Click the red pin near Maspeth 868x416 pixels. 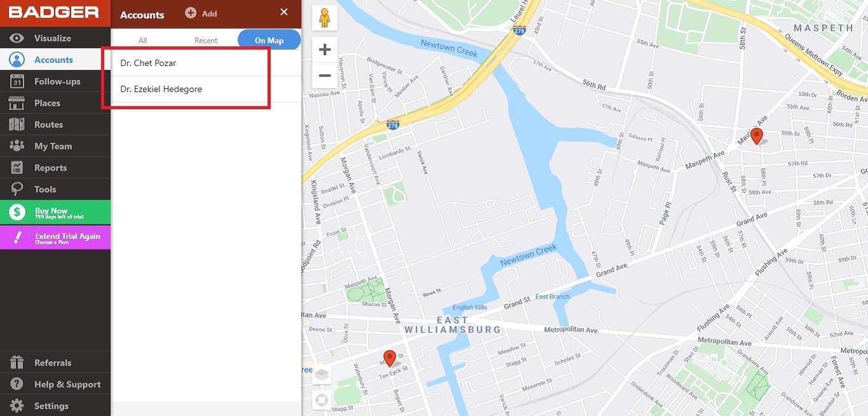pos(756,136)
